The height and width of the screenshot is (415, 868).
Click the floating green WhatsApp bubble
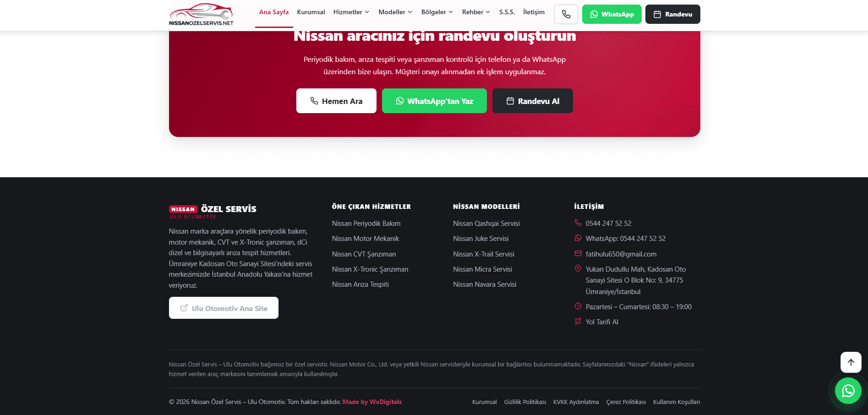click(848, 391)
